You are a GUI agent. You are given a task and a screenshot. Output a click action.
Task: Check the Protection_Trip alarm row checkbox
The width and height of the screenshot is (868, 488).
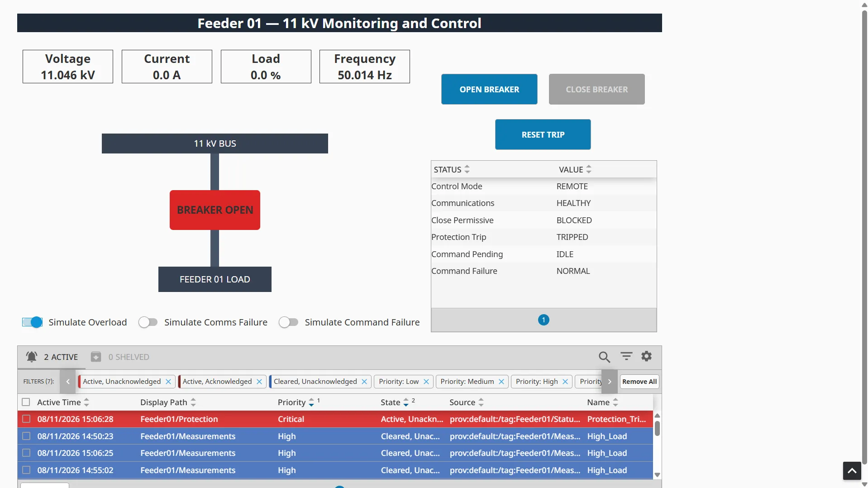pos(26,419)
